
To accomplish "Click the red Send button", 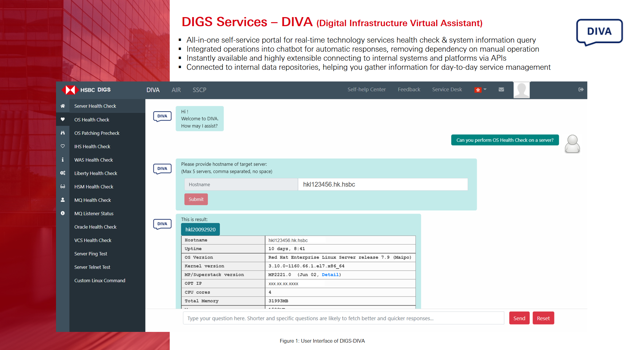I will pos(519,318).
